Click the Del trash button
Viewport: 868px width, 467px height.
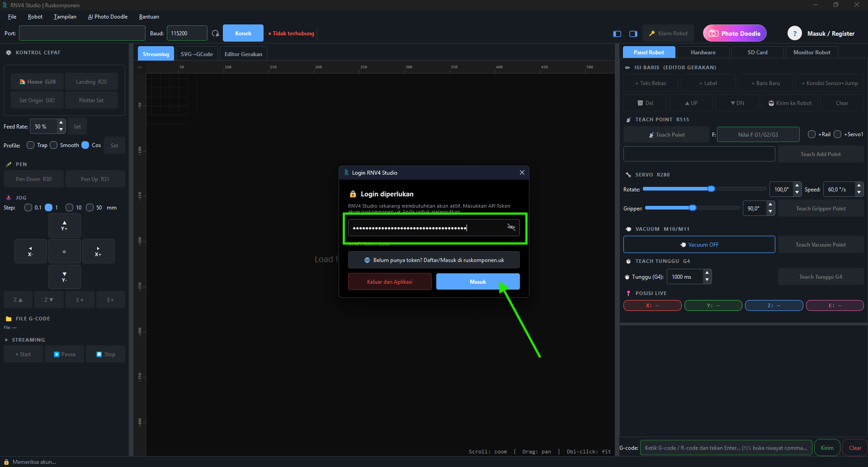(x=645, y=103)
